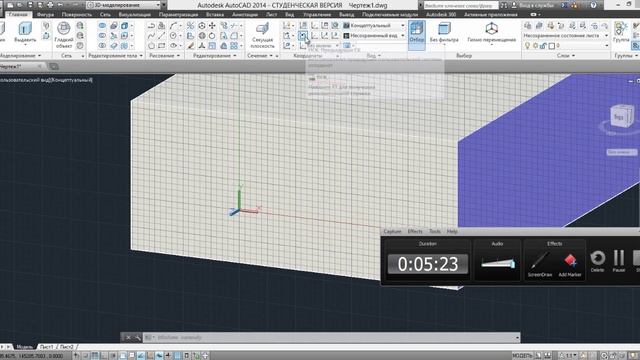Pick the Spline tool in Рисование panel
This screenshot has height=360, width=640.
(151, 36)
